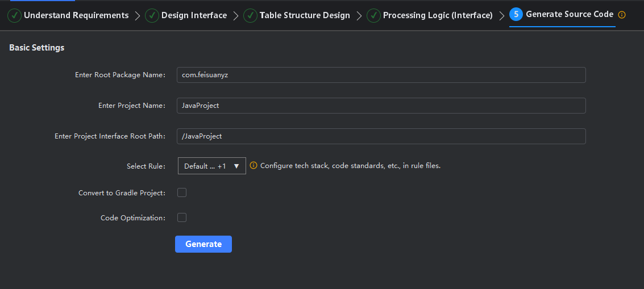Image resolution: width=644 pixels, height=289 pixels.
Task: Click the blue step 5 number badge
Action: 516,15
